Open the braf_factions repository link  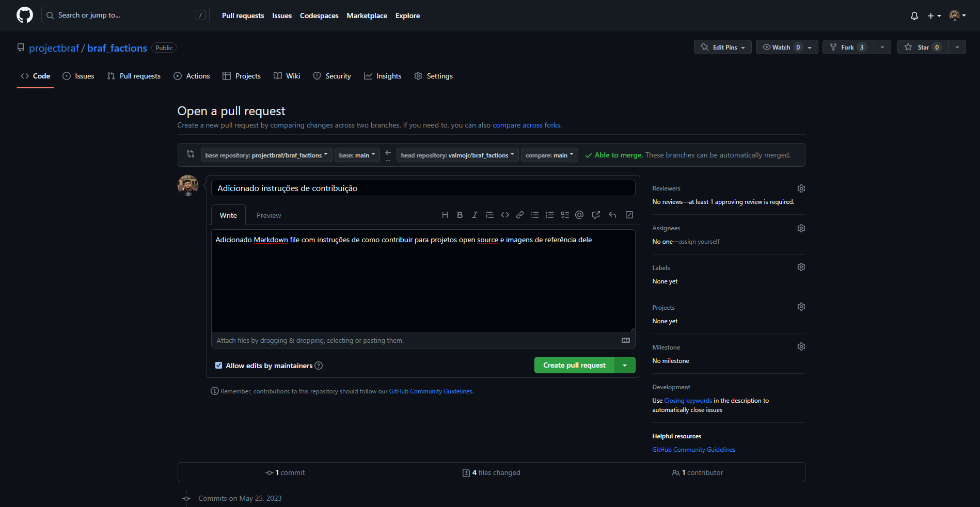117,48
